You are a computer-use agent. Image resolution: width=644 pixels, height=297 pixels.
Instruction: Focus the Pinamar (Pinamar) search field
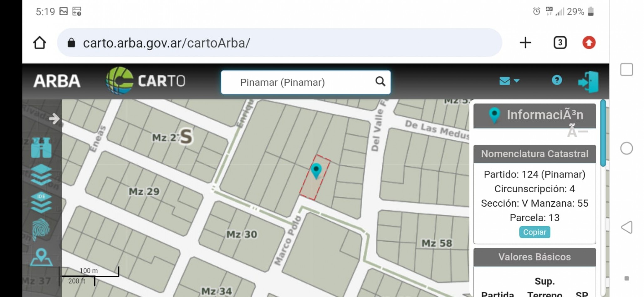pyautogui.click(x=306, y=82)
